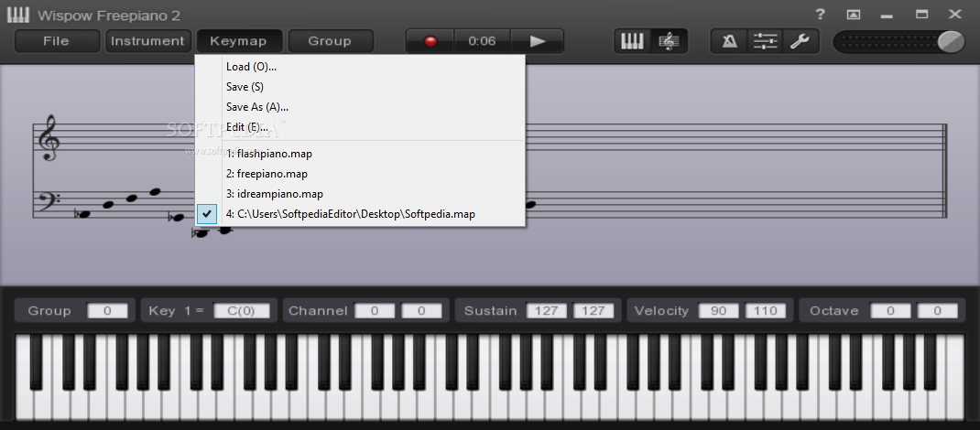Image resolution: width=980 pixels, height=430 pixels.
Task: Select 1: flashpiano.map keymap
Action: 360,154
